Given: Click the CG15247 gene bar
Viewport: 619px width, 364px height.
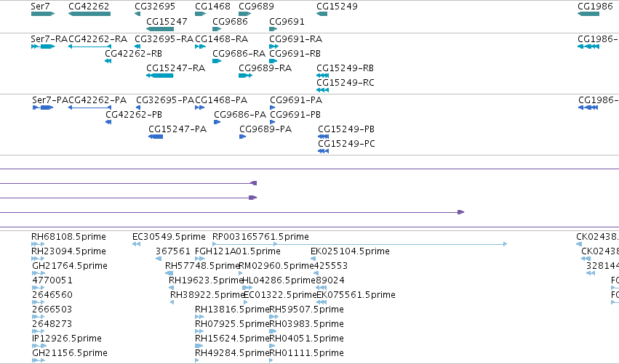Looking at the screenshot, I should pos(160,29).
